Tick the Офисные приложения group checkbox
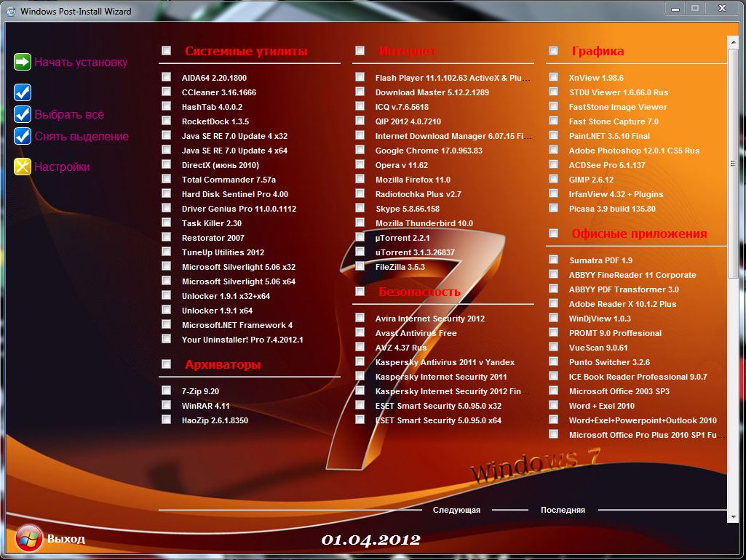This screenshot has height=560, width=746. (554, 233)
